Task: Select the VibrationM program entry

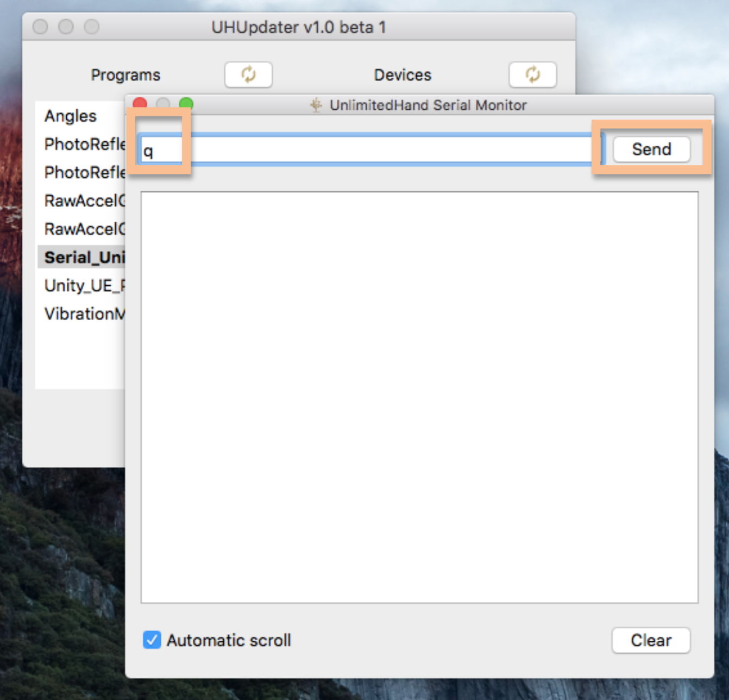Action: (x=81, y=314)
